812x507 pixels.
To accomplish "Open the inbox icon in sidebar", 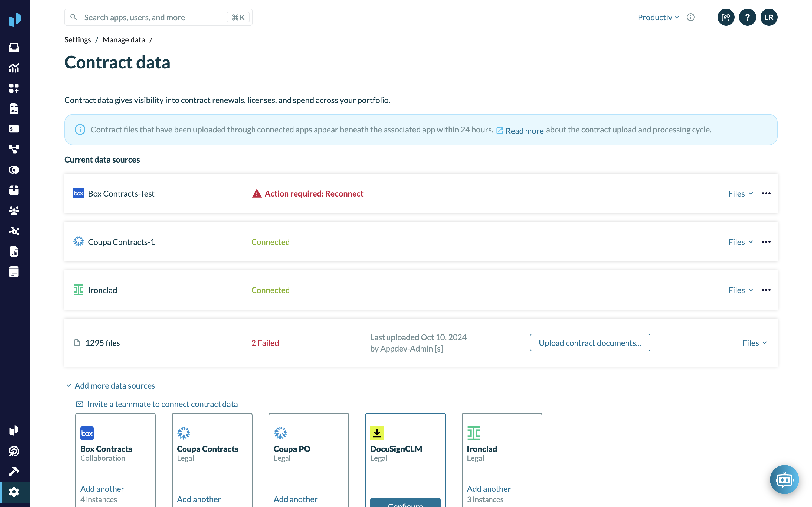I will (x=14, y=47).
